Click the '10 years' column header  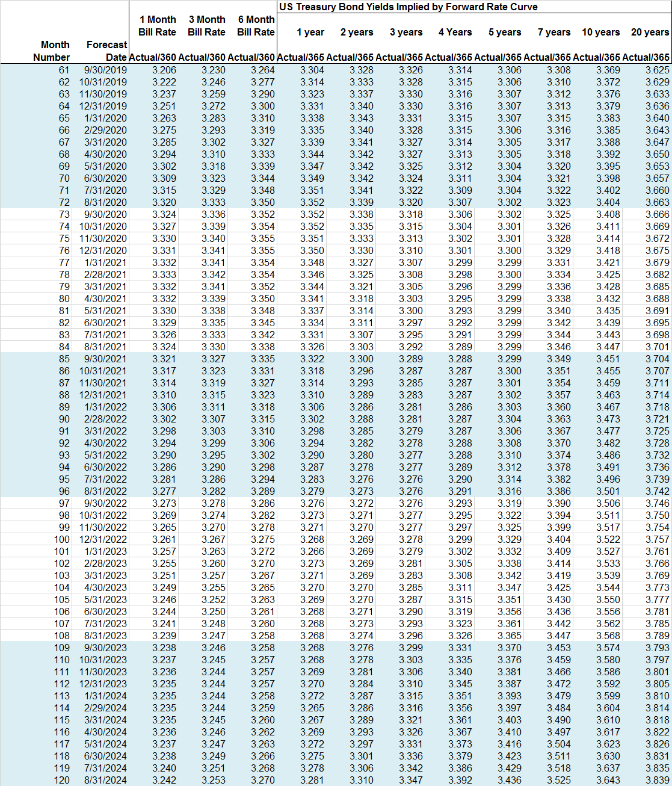[x=601, y=32]
